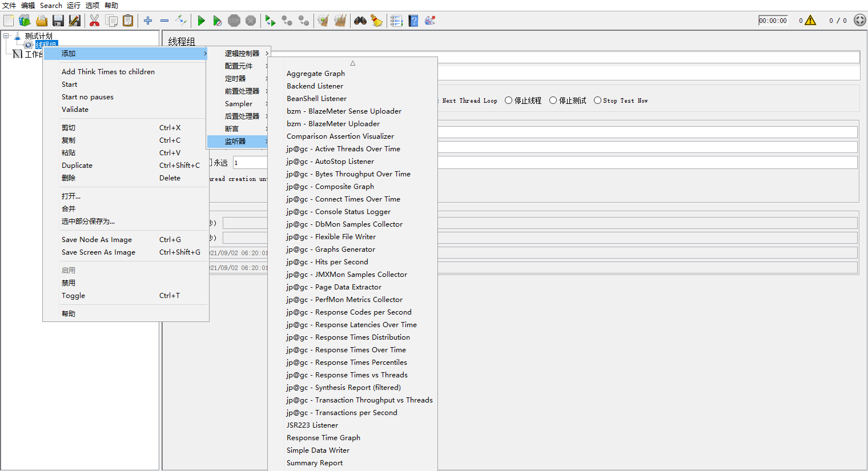The width and height of the screenshot is (868, 471).
Task: Save the test plan with floppy icon
Action: click(x=58, y=21)
